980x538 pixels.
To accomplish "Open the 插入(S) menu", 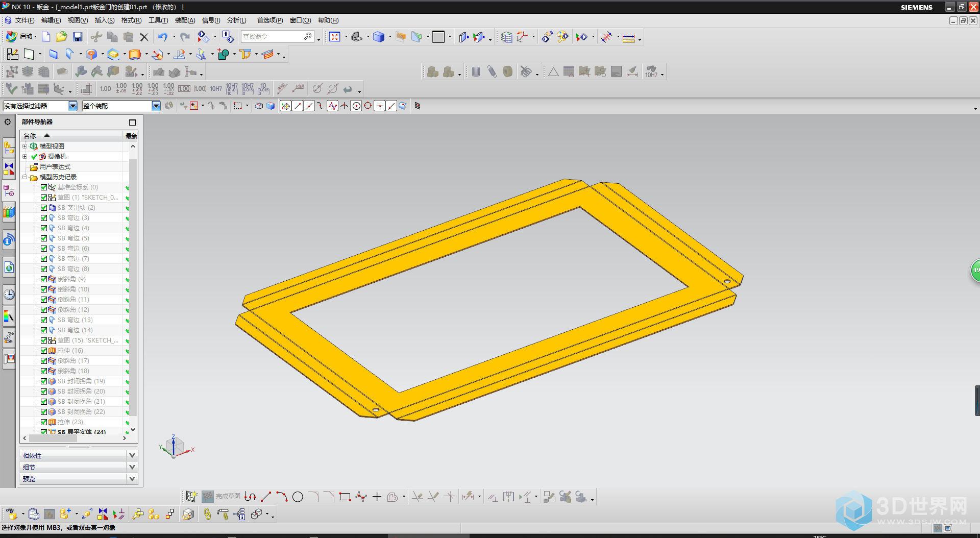I will (x=105, y=20).
